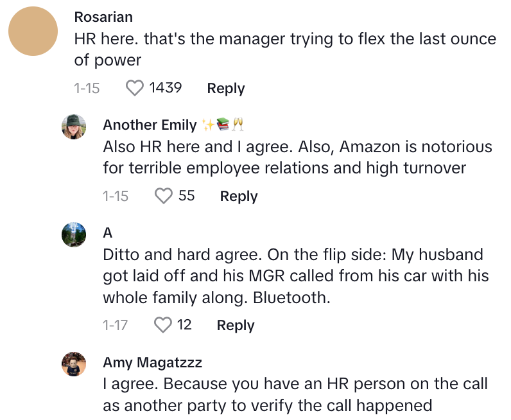
Task: Like Another Emily's reply with heart
Action: click(163, 196)
